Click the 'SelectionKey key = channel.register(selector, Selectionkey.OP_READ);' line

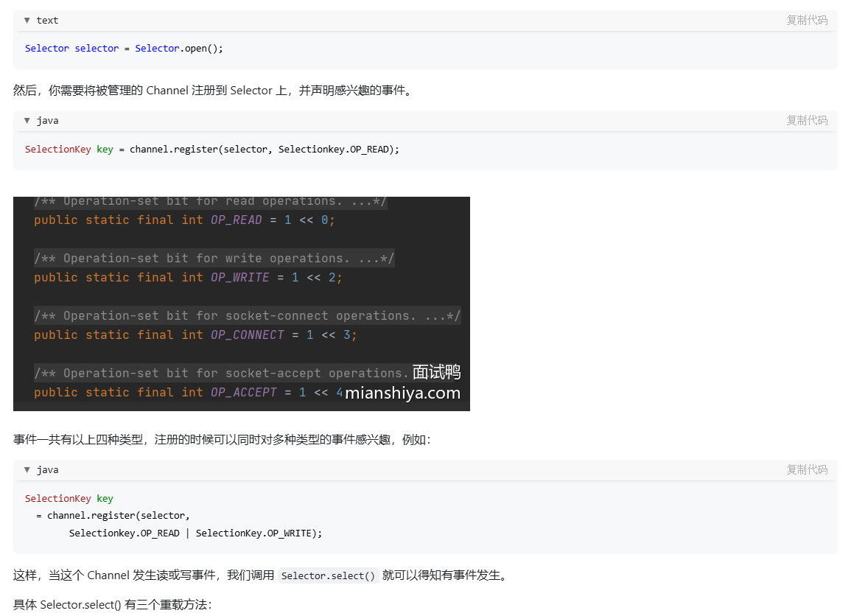click(212, 150)
